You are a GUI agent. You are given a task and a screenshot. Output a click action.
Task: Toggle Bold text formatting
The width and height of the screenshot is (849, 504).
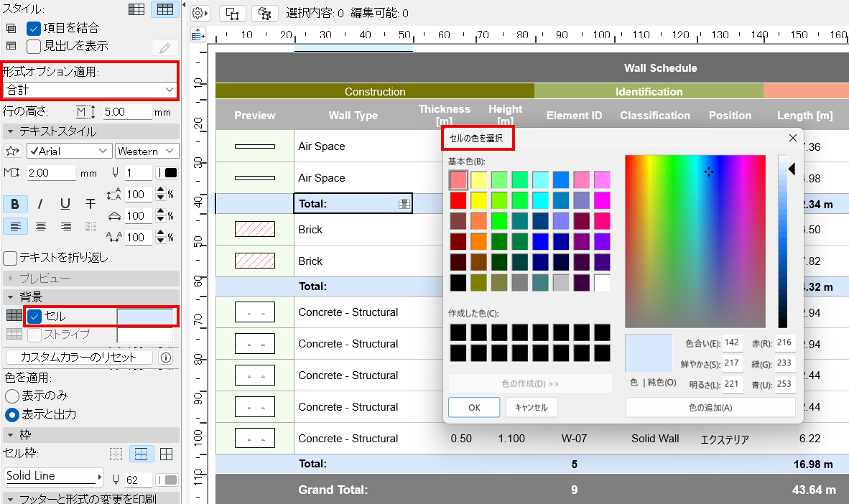(15, 204)
